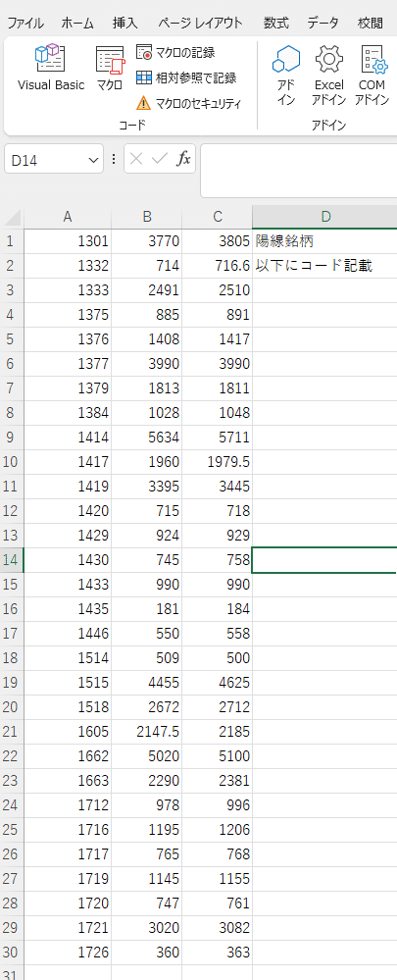Screen dimensions: 397x980
Task: Open the ファイル tab
Action: (25, 24)
